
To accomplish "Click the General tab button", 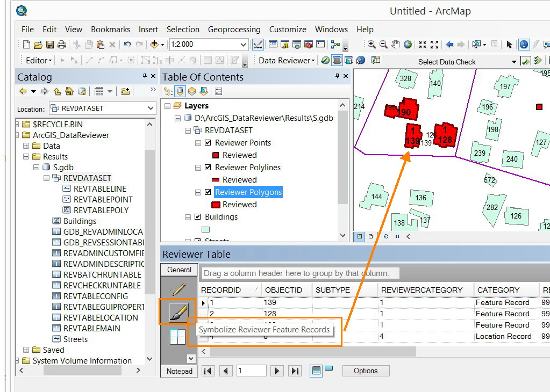I will 179,270.
